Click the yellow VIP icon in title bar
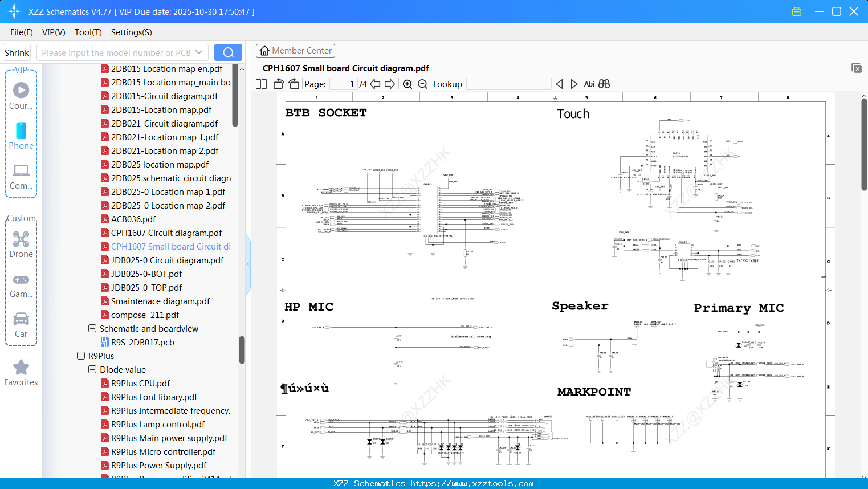Viewport: 868px width, 489px height. tap(797, 11)
